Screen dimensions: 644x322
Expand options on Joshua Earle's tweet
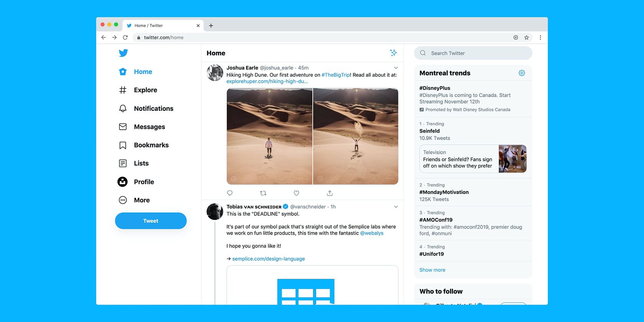(396, 68)
